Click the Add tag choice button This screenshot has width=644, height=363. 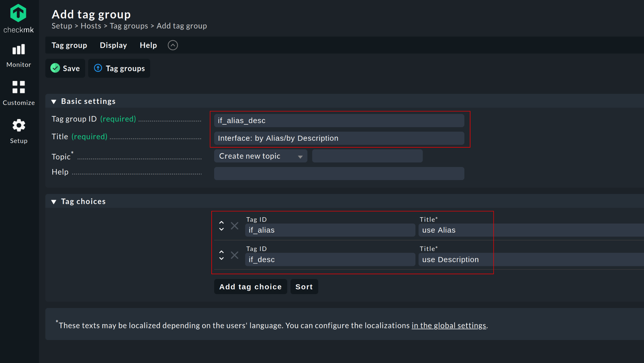pos(250,287)
